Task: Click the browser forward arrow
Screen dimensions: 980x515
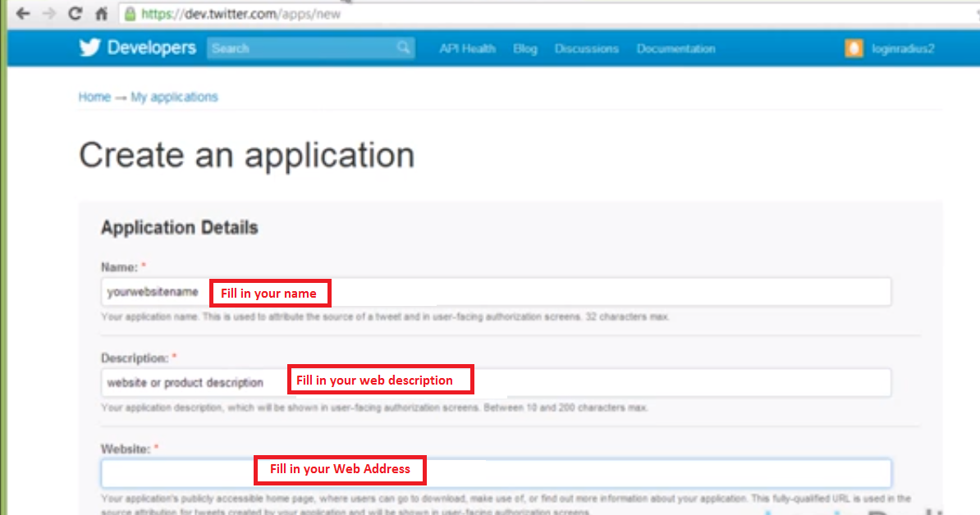Action: [49, 14]
